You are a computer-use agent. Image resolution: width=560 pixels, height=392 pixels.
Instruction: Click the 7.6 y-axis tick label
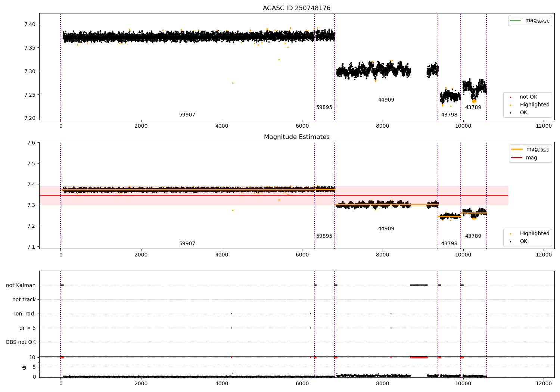tap(31, 143)
